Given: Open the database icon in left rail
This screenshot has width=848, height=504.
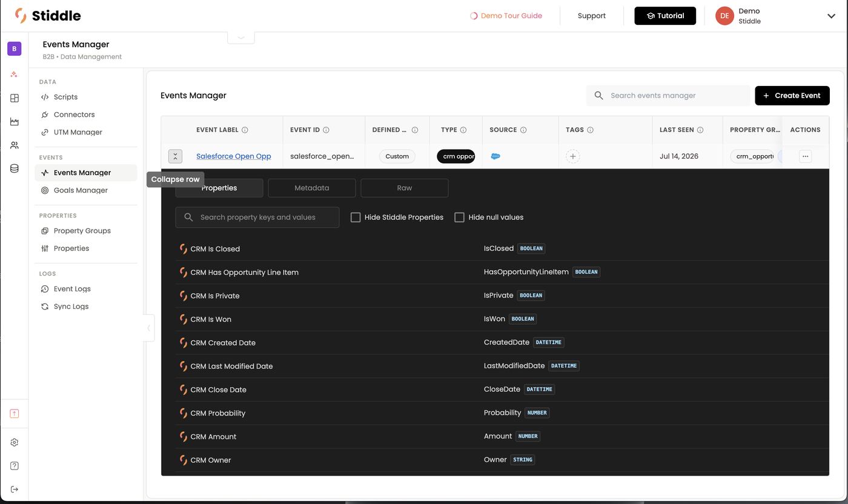Looking at the screenshot, I should pos(15,169).
